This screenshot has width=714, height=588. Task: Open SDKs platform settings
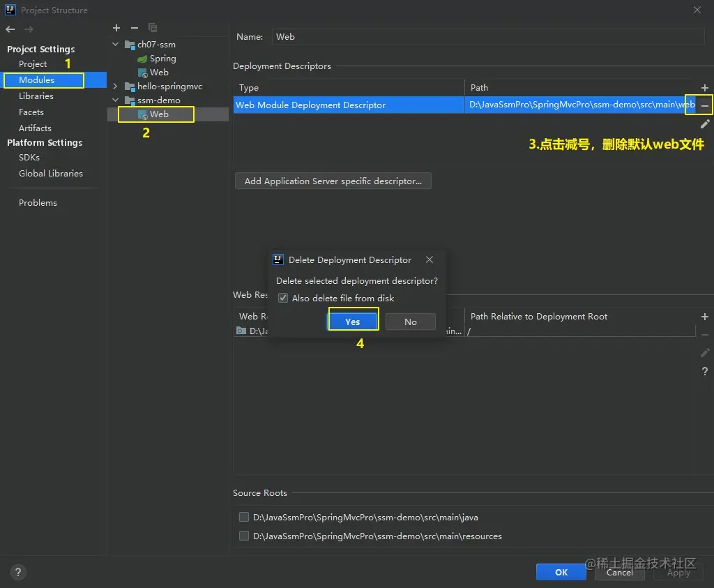coord(29,157)
